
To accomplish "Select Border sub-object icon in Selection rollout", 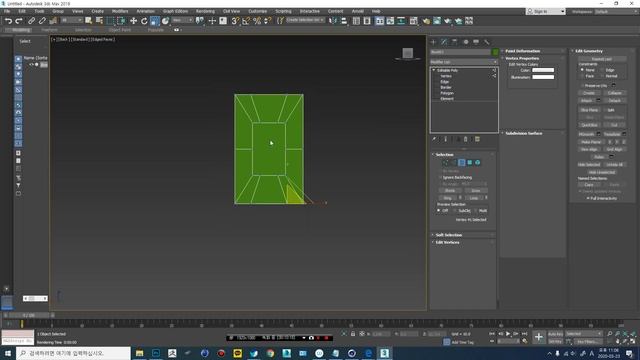I will pyautogui.click(x=462, y=162).
